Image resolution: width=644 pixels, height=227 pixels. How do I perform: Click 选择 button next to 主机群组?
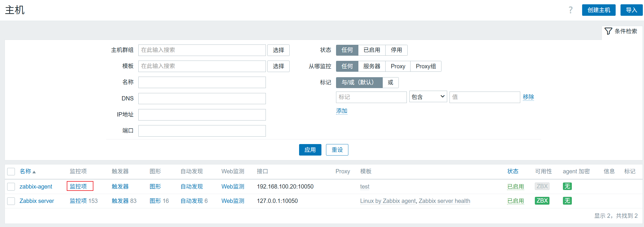[278, 50]
